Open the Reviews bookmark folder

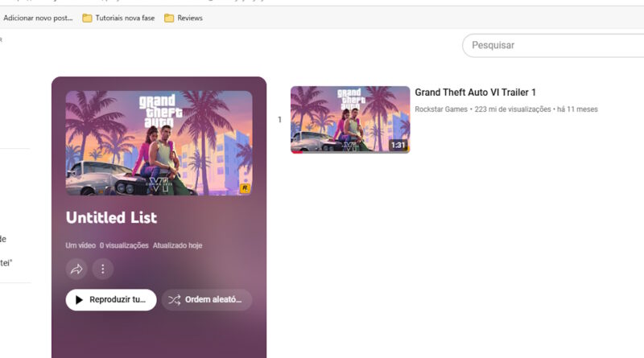(x=184, y=18)
